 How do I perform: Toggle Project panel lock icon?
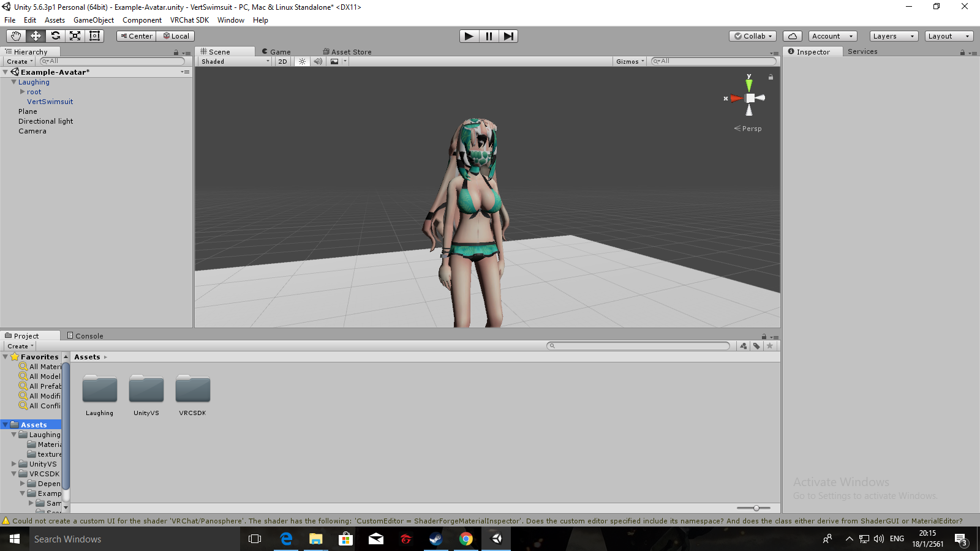pyautogui.click(x=764, y=337)
